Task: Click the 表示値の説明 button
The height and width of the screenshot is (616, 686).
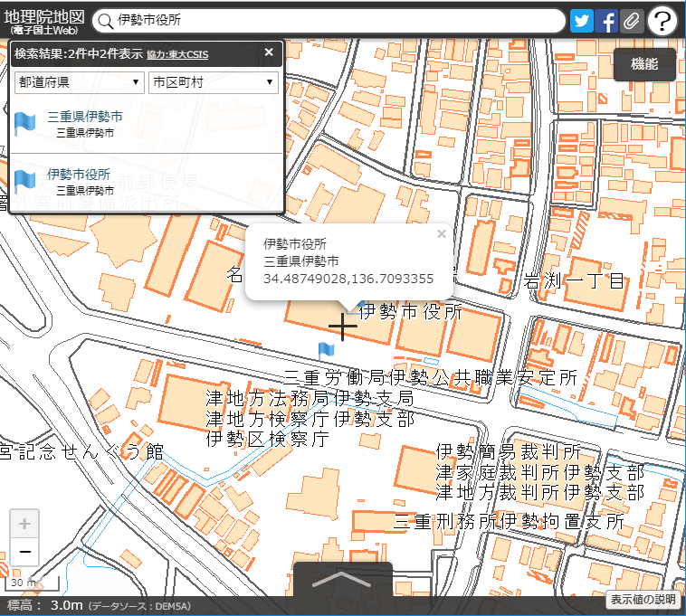Action: coord(643,599)
